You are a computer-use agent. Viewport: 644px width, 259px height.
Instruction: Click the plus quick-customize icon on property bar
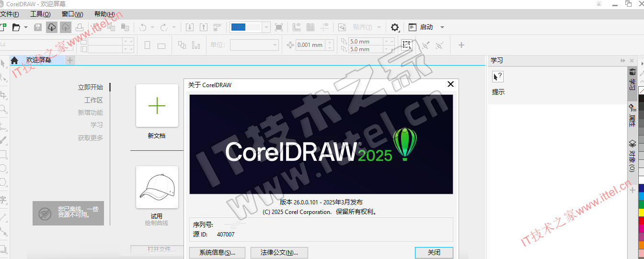pos(461,45)
